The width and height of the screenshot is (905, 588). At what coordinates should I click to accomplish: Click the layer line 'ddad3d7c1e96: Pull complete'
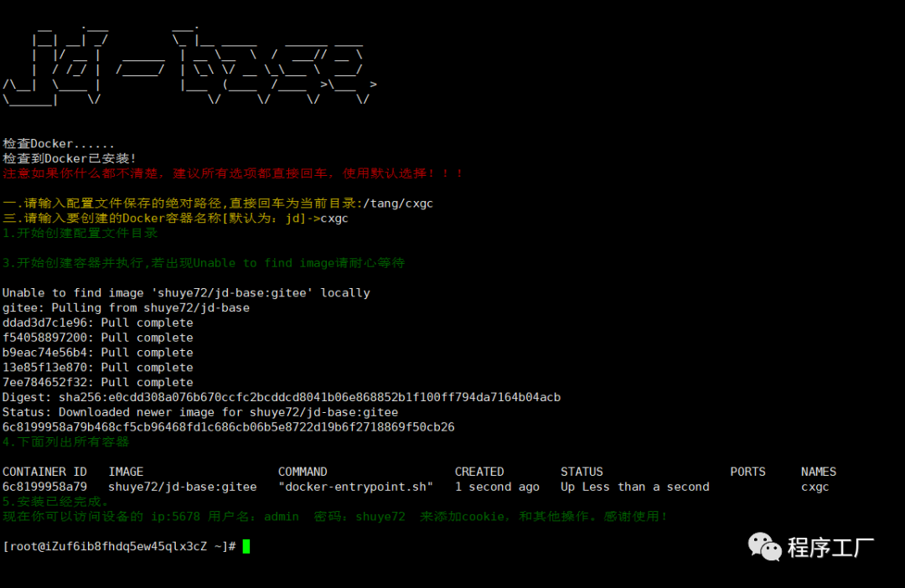[x=97, y=323]
